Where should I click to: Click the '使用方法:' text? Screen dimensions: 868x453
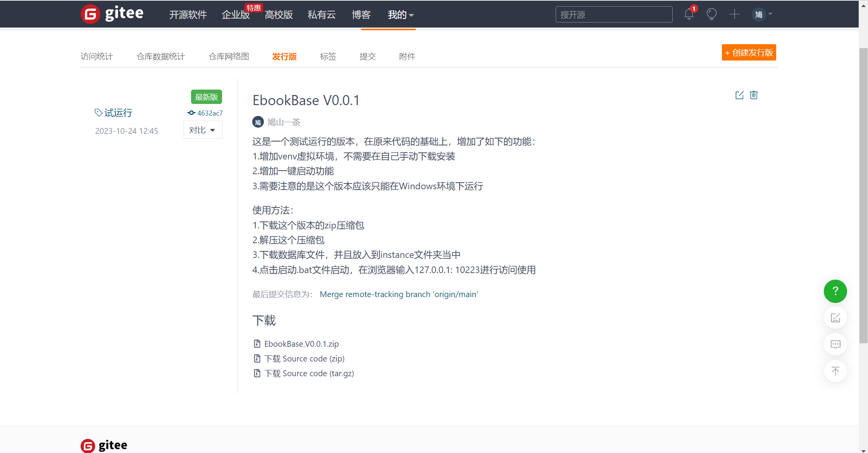coord(273,210)
